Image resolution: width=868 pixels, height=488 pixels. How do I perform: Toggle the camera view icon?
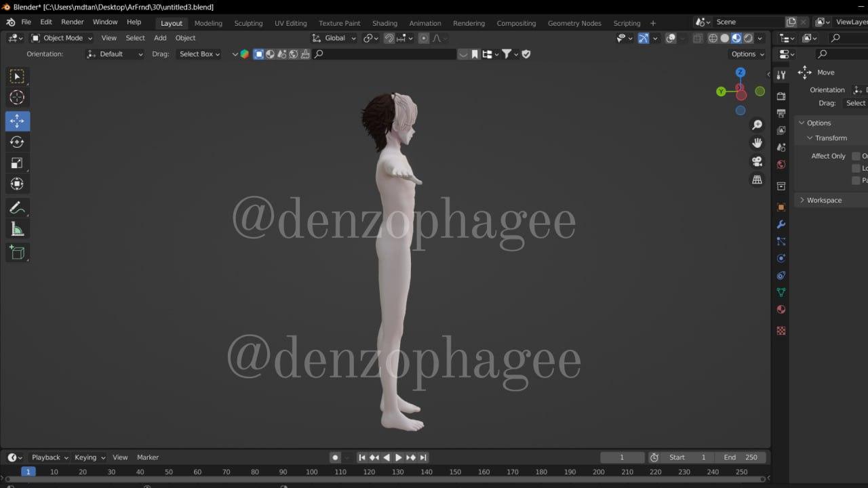pos(757,161)
